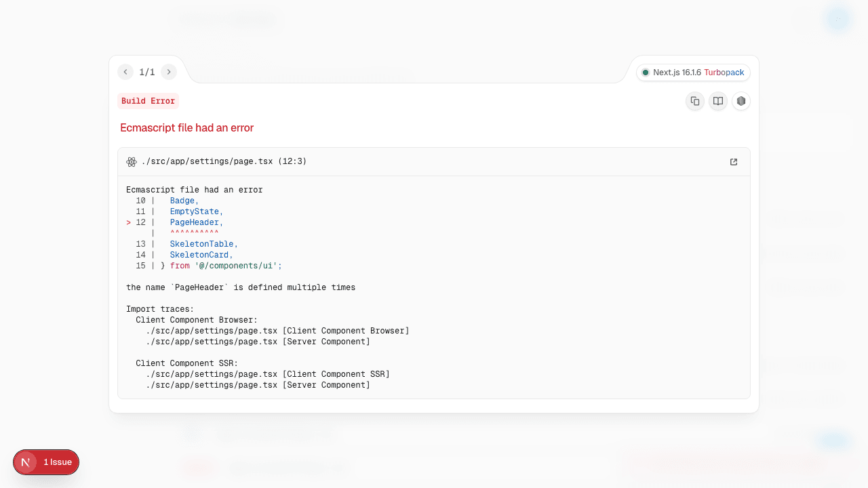Open file in editor with external link icon
Screen dimensions: 868x488
click(x=733, y=161)
